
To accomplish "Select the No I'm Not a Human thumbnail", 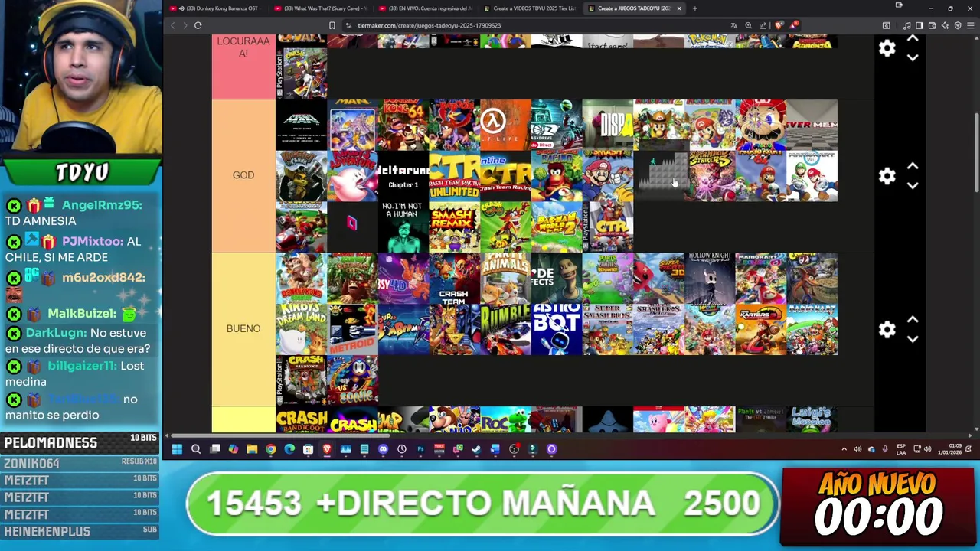I will tap(403, 227).
